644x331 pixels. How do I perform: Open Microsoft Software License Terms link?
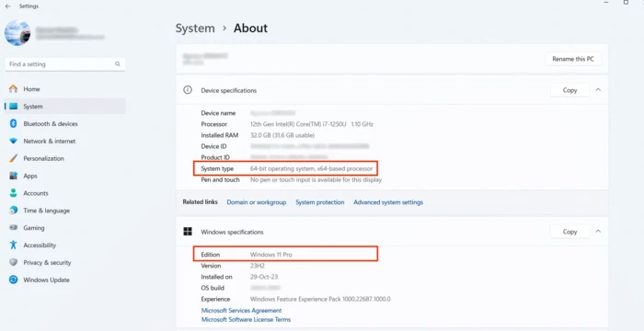click(x=246, y=319)
